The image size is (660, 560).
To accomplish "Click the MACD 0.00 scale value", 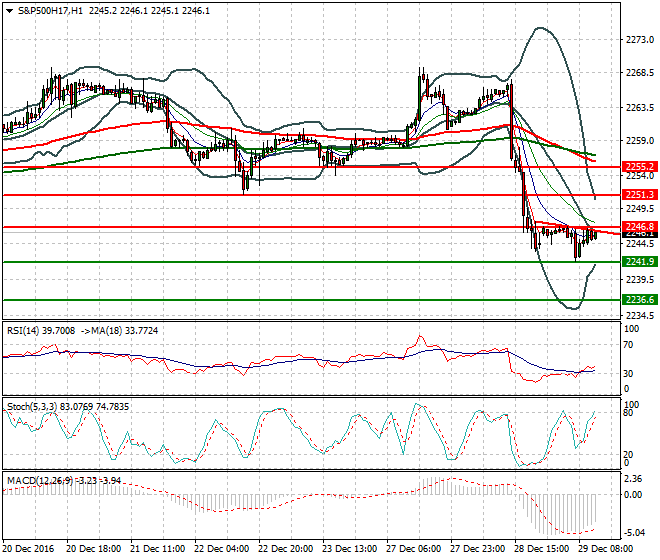I will pyautogui.click(x=633, y=495).
